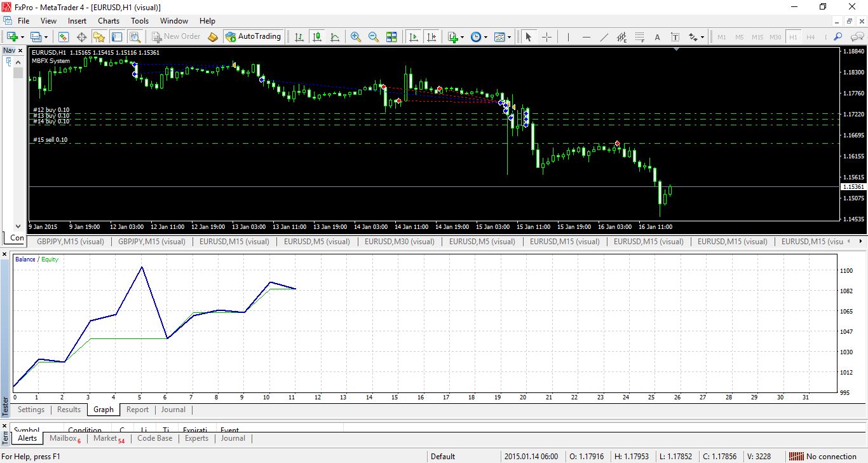Screen dimensions: 868x463
Task: Click the Tile Windows icon
Action: pyautogui.click(x=391, y=37)
